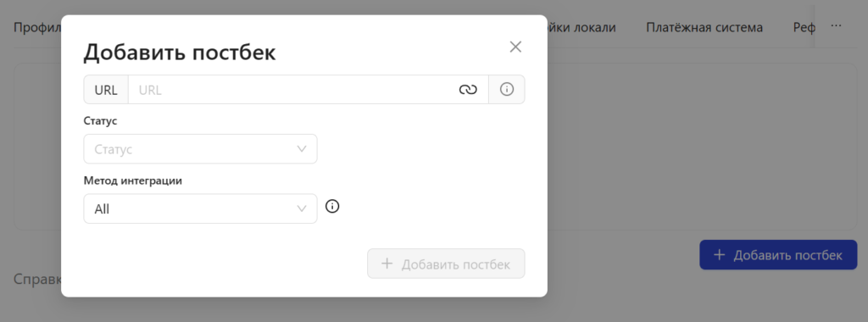Viewport: 868px width, 322px height.
Task: Open the three-dots overflow tabs menu
Action: pos(836,26)
